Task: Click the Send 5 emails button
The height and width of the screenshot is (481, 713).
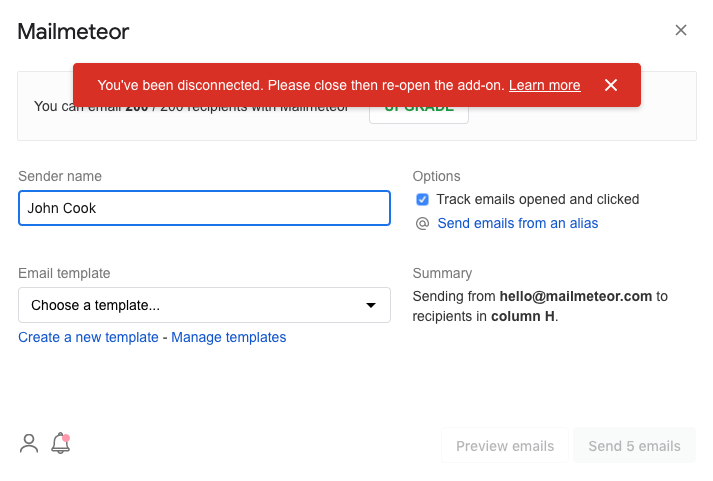Action: (634, 446)
